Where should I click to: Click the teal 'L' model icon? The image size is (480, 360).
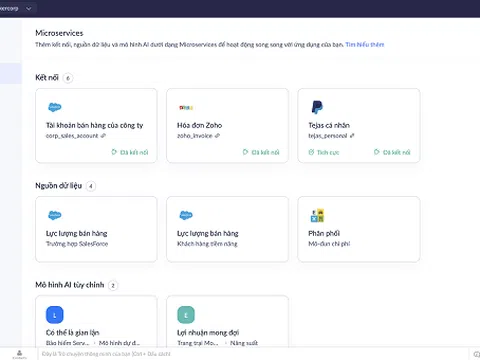coord(186,315)
